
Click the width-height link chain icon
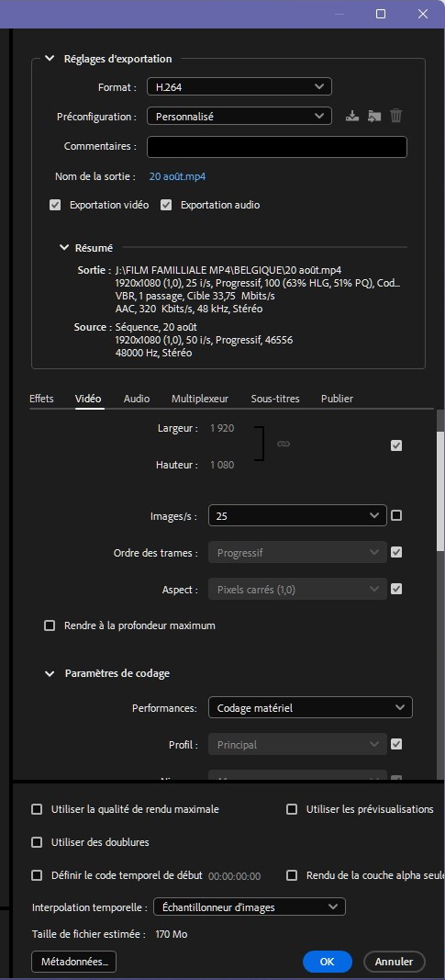[284, 444]
